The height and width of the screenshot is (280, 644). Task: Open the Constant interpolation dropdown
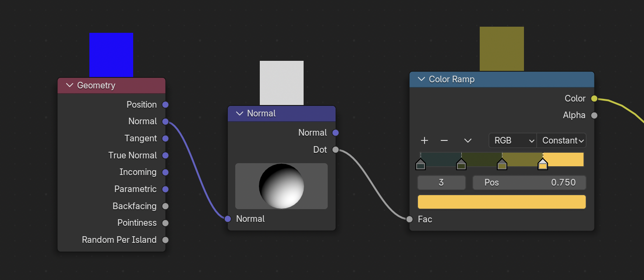pyautogui.click(x=562, y=140)
